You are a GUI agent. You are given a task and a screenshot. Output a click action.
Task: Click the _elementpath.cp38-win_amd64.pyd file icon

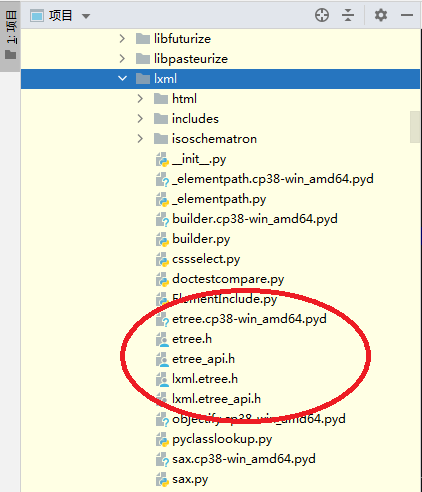click(x=162, y=179)
